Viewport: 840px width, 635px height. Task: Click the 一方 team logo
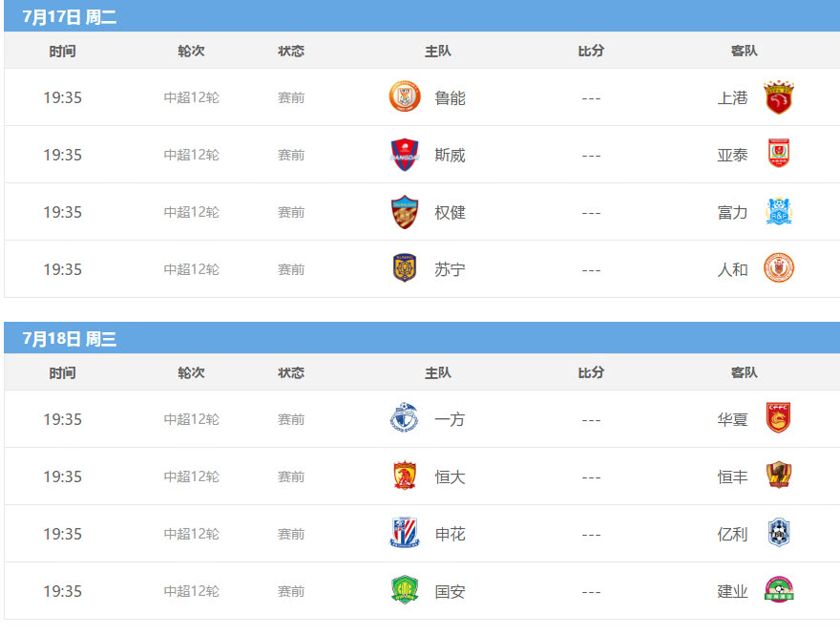pos(405,419)
